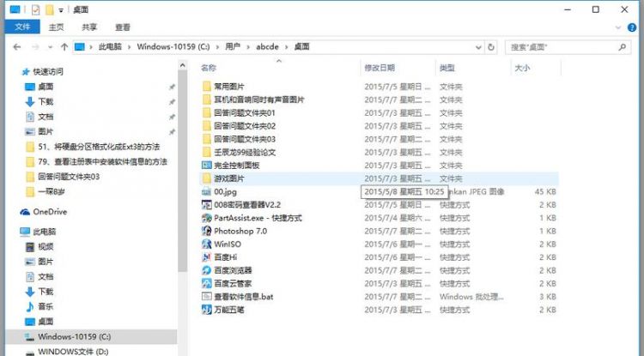Select the WinISO shortcut icon
The image size is (644, 356).
206,244
